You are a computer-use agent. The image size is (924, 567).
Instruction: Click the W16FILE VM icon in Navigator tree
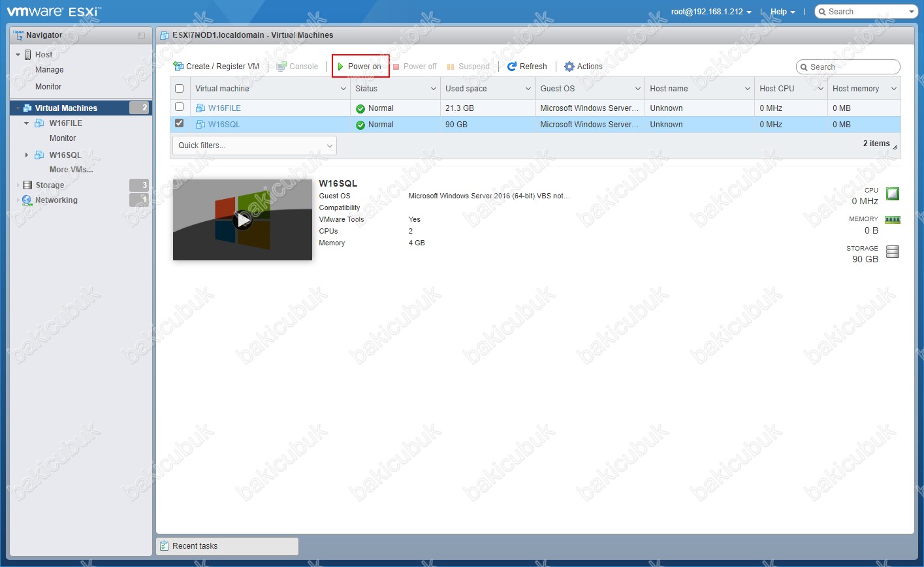click(x=39, y=123)
